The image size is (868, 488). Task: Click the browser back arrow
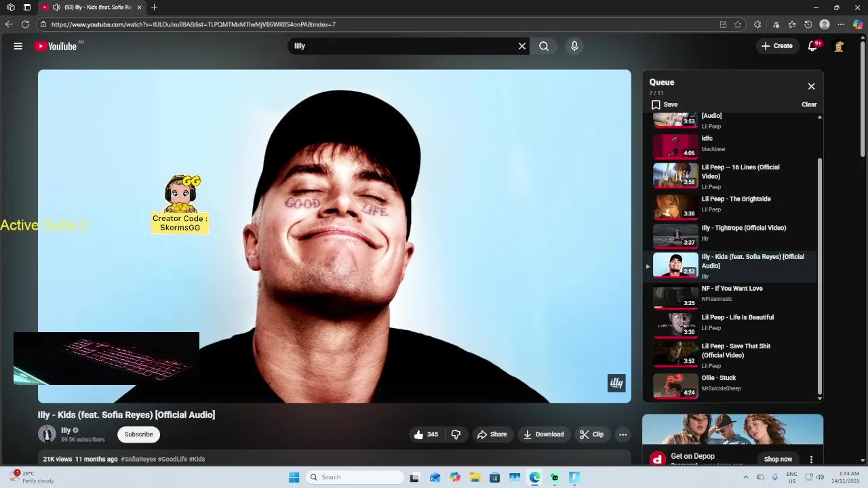click(x=9, y=24)
